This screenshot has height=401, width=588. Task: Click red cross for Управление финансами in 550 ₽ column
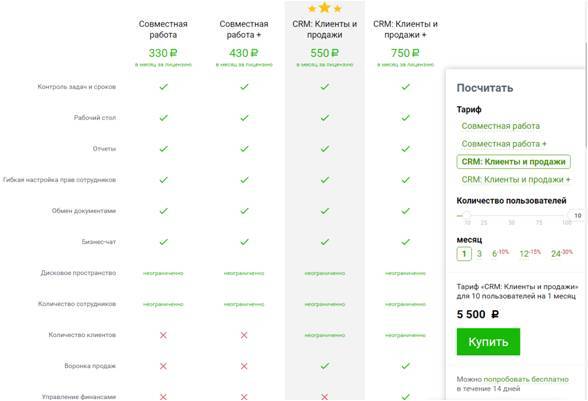click(x=325, y=396)
